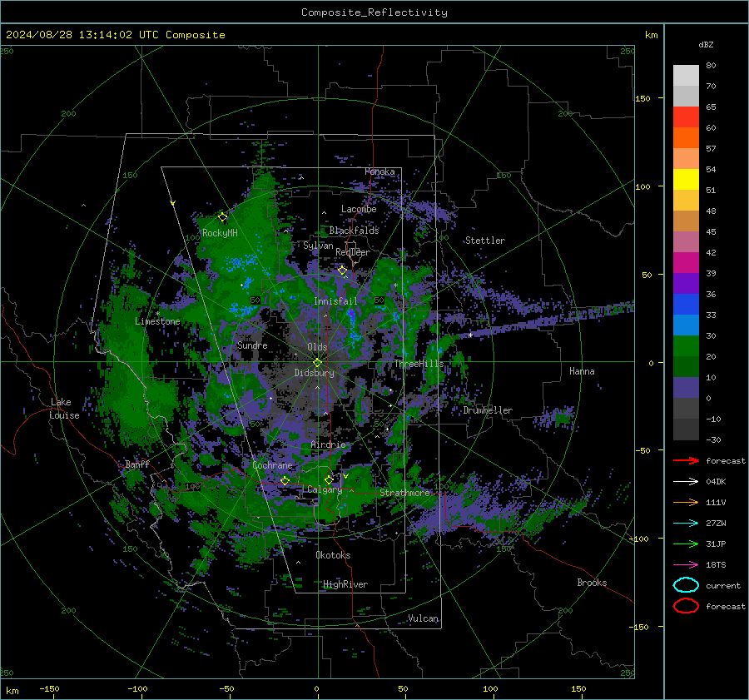Image resolution: width=749 pixels, height=700 pixels.
Task: Click the Stettler town label
Action: point(485,241)
